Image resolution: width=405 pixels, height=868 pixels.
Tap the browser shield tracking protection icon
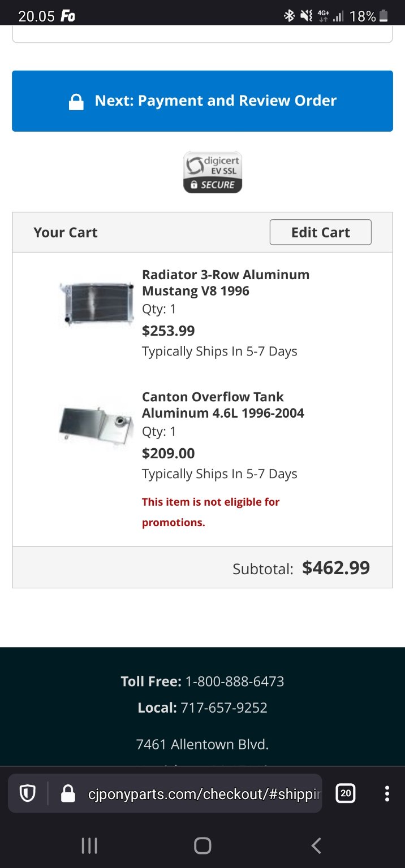tap(27, 794)
